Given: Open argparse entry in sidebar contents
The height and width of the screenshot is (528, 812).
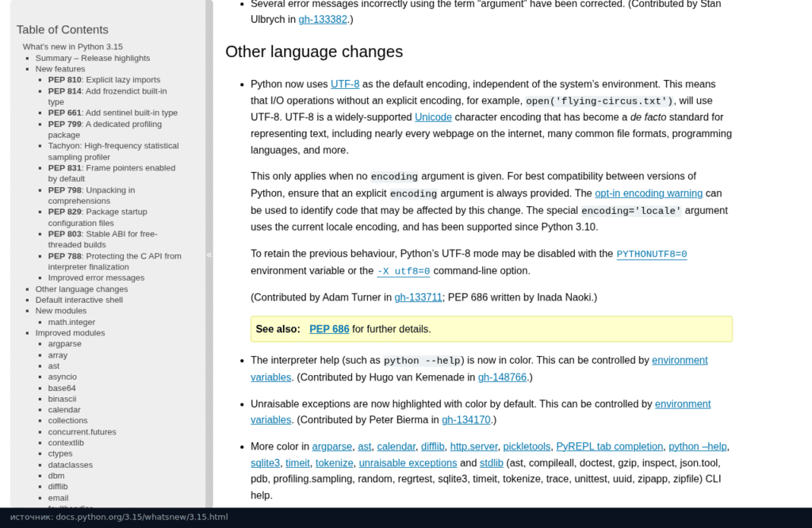Looking at the screenshot, I should click(x=65, y=344).
